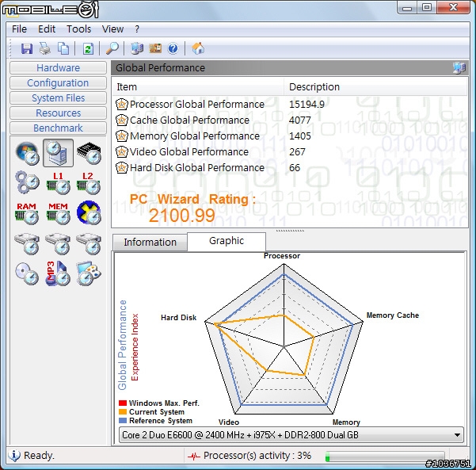Open the Hardware section

[x=58, y=67]
